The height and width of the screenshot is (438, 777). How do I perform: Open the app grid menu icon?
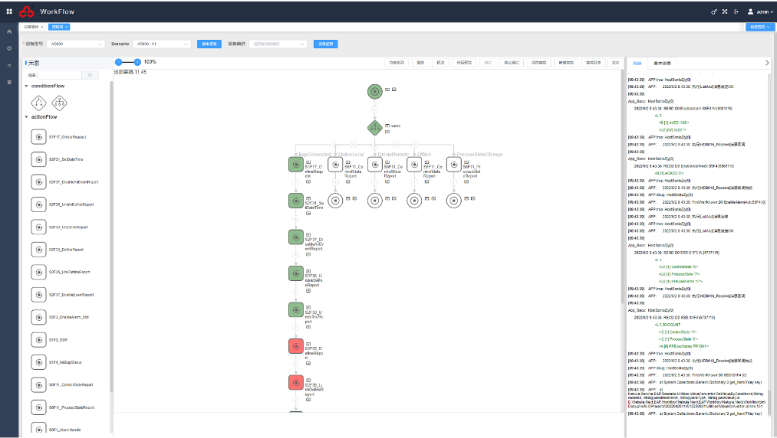9,11
